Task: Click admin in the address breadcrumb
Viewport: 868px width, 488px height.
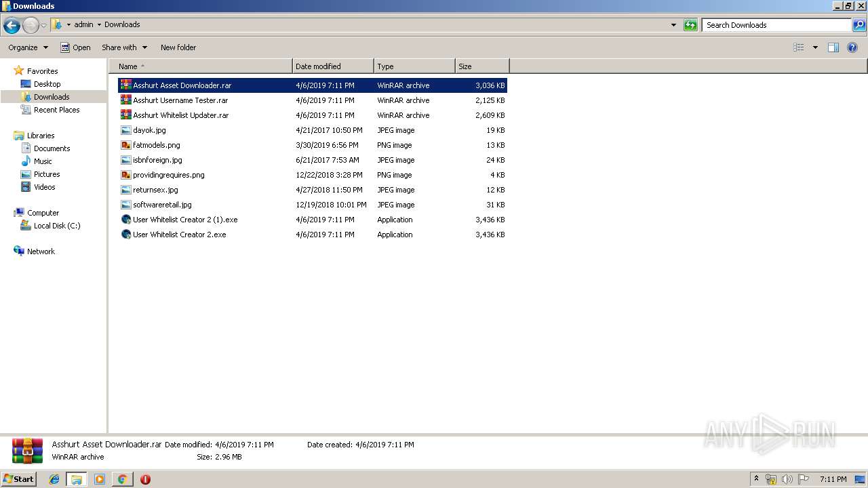Action: (83, 24)
